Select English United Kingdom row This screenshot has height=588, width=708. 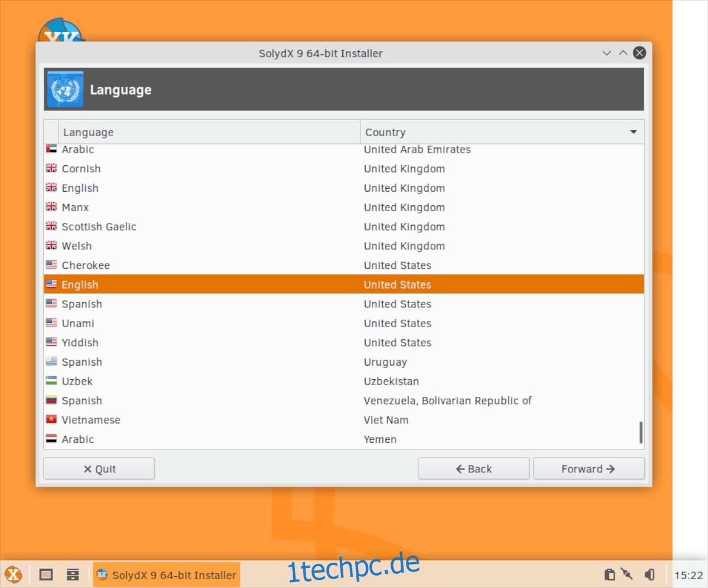(x=344, y=188)
